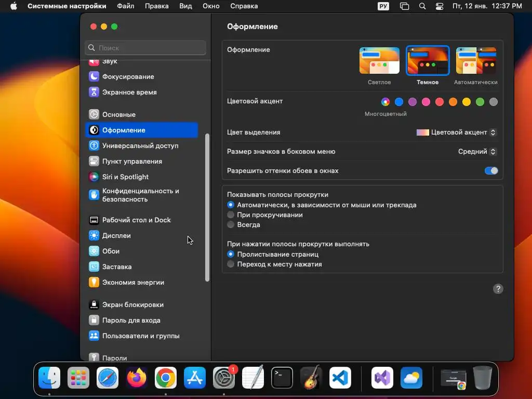Select Автоматически scroll bar radio option
Image resolution: width=532 pixels, height=399 pixels.
(x=231, y=205)
